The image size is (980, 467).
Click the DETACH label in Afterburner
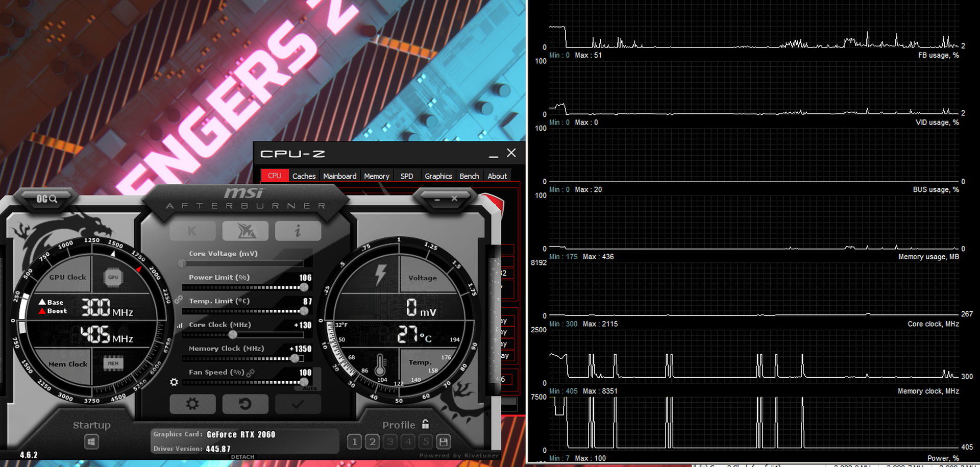(x=242, y=457)
